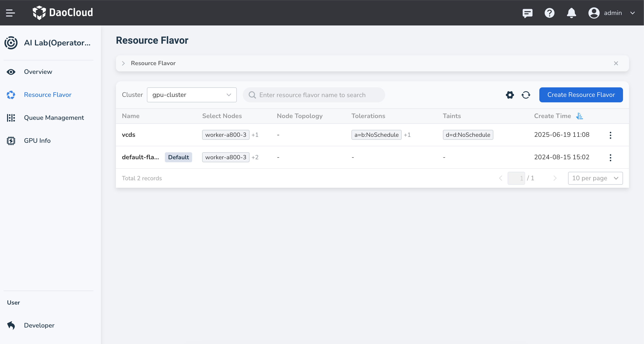The image size is (644, 344).
Task: Open the actions menu for default-flavor row
Action: 611,157
